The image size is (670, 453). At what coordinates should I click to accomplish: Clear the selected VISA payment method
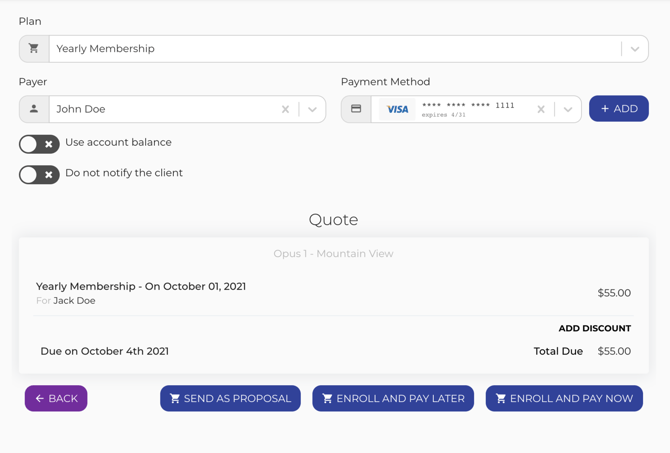coord(541,109)
